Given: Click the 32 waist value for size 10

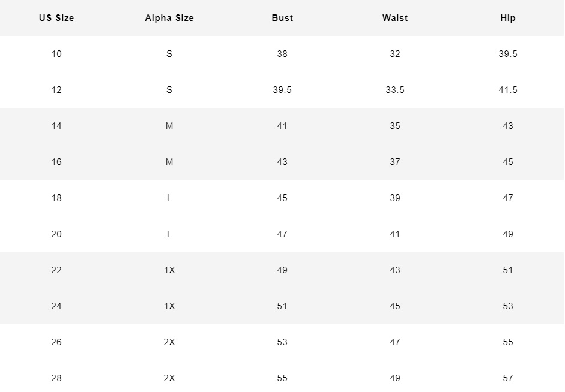Looking at the screenshot, I should pos(395,54).
